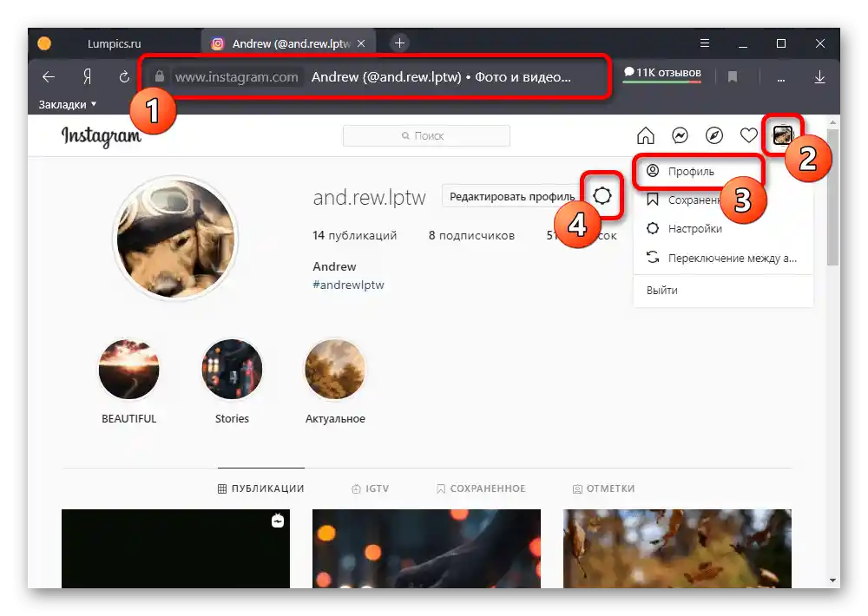Click the settings gear beside Редактировать профиль

point(602,195)
